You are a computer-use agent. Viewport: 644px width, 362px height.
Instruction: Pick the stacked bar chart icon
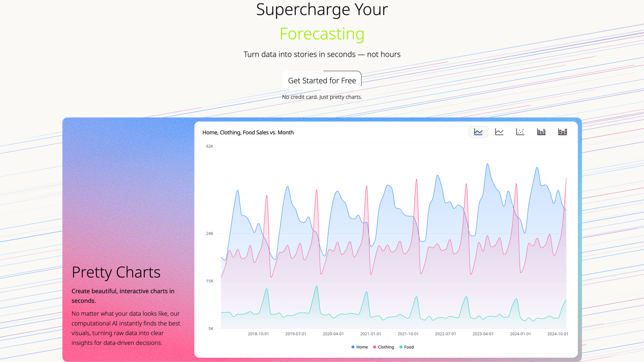pos(562,132)
